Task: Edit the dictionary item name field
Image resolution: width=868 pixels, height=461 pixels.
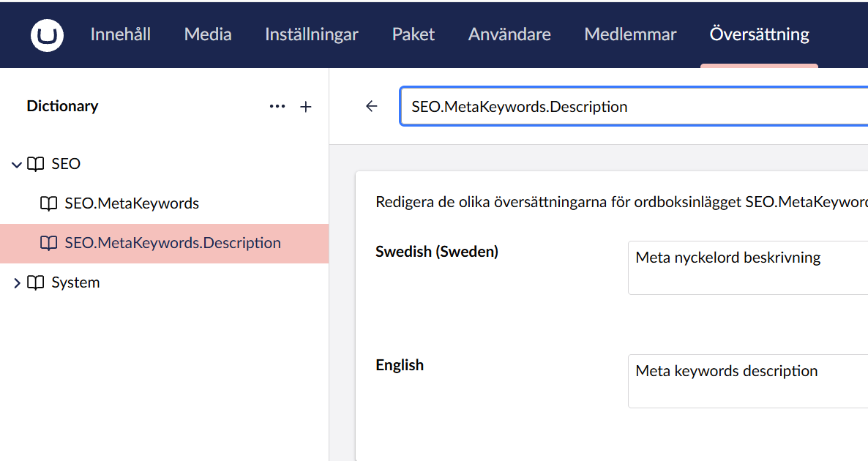Action: click(634, 106)
